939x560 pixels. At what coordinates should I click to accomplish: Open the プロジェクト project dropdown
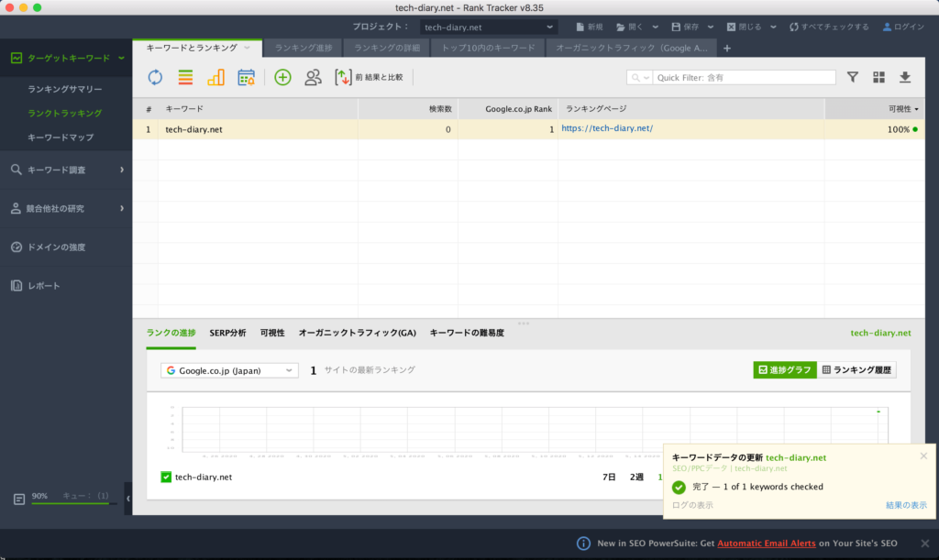tap(489, 27)
